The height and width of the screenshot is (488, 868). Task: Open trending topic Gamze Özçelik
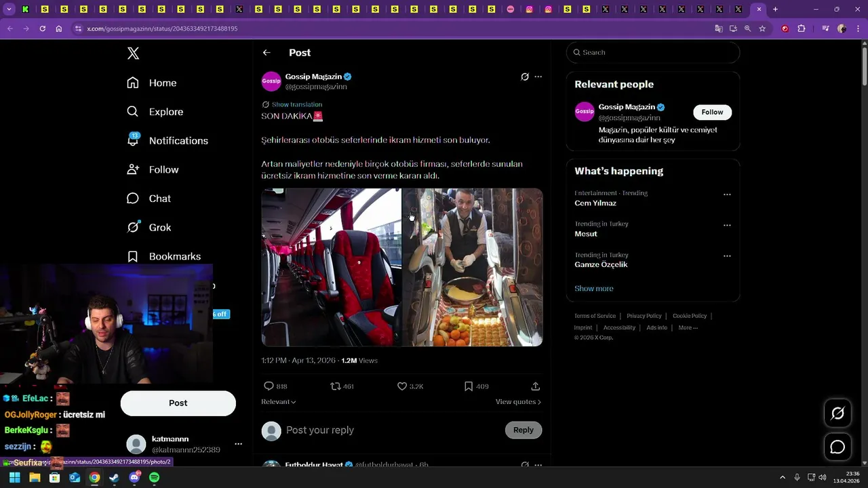601,265
